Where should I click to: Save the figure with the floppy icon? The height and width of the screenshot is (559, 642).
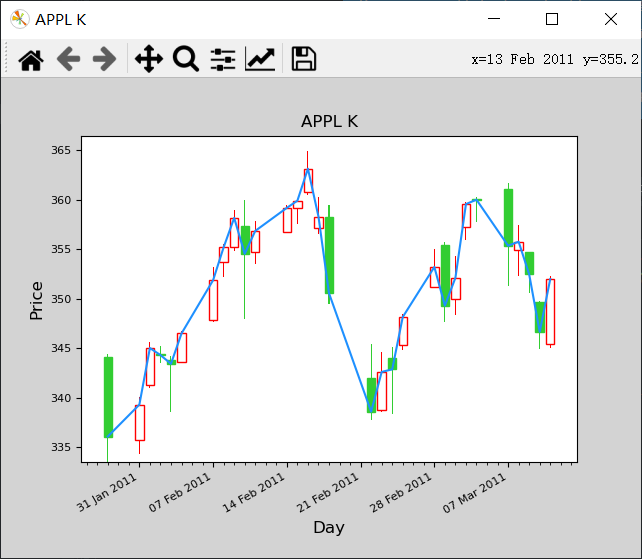tap(303, 59)
